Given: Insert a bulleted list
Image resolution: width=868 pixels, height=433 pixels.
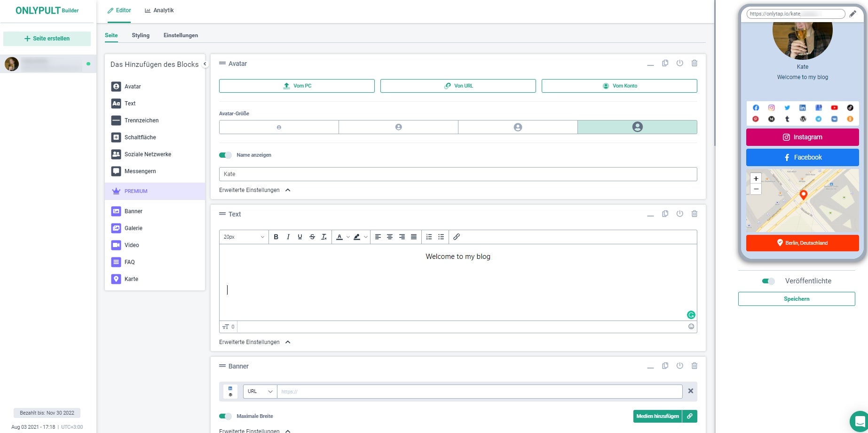Looking at the screenshot, I should [441, 237].
